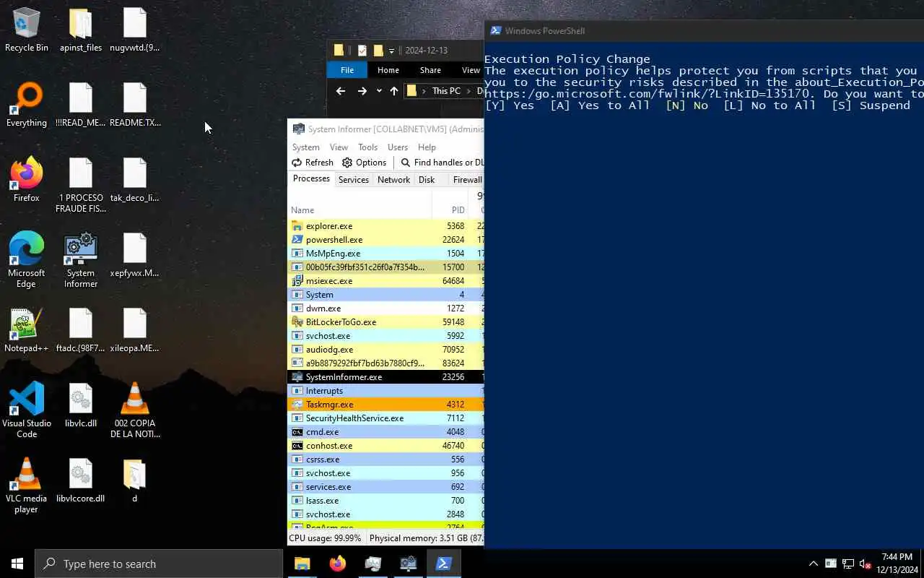Viewport: 924px width, 578px height.
Task: Select the BitLockerToGo.exe process row
Action: click(385, 322)
